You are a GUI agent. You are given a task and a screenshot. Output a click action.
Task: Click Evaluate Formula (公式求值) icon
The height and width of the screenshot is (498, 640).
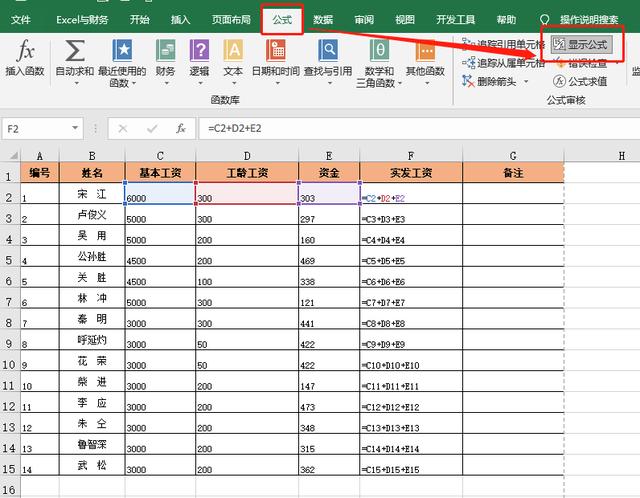(x=559, y=81)
